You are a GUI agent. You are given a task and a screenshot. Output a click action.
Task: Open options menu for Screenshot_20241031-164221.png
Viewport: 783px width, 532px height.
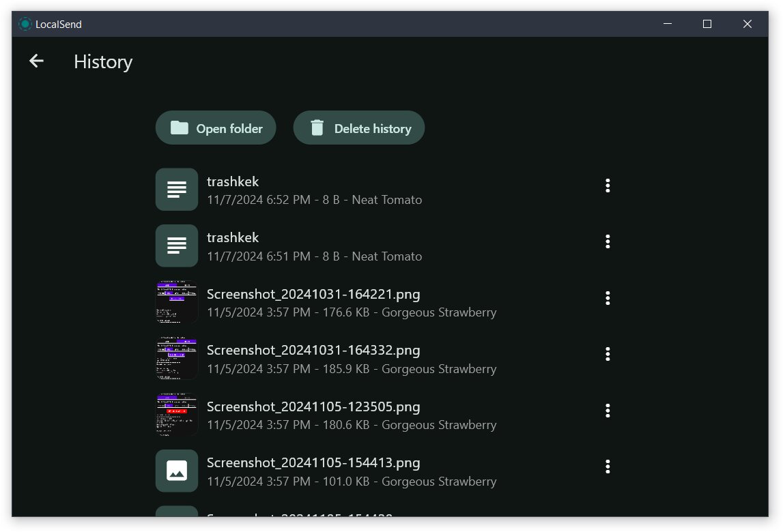(608, 299)
